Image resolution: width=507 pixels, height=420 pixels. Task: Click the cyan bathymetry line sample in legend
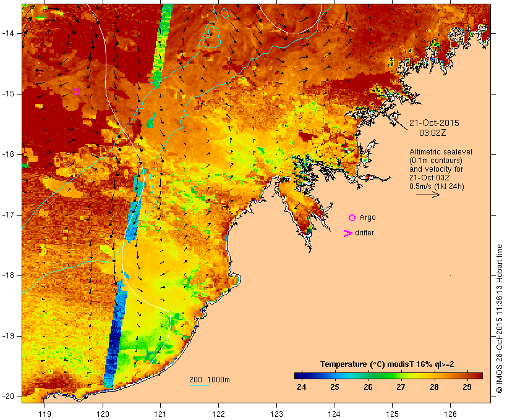[x=200, y=385]
